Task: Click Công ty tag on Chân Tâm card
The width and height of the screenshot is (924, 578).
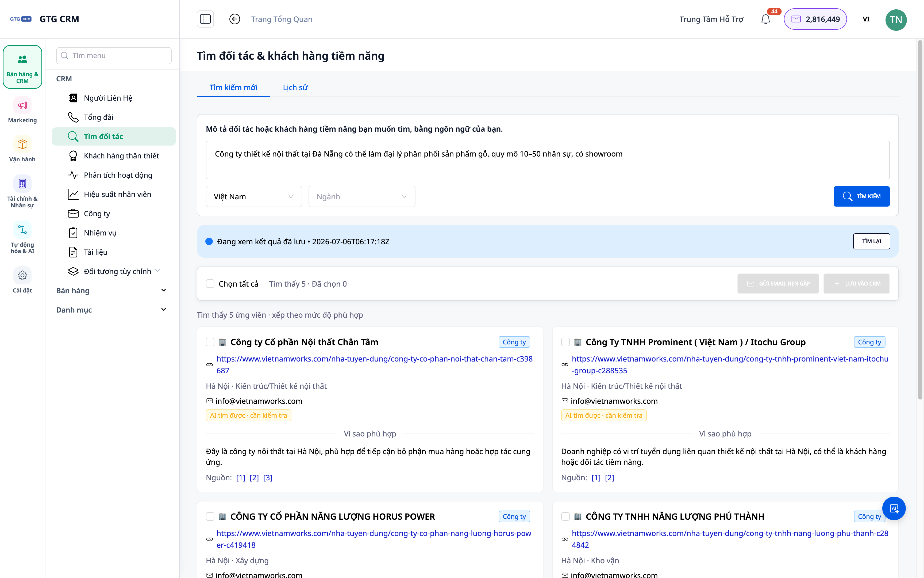Action: (514, 342)
